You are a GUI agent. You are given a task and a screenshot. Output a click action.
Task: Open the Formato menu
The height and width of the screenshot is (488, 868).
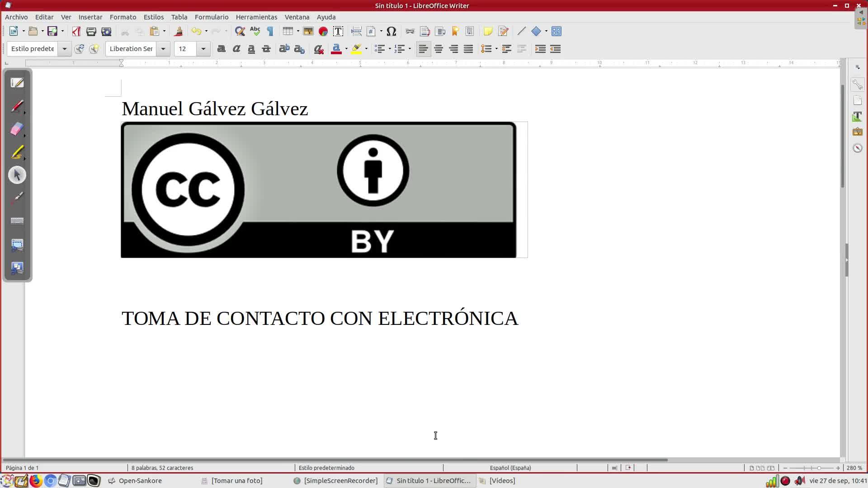(123, 17)
